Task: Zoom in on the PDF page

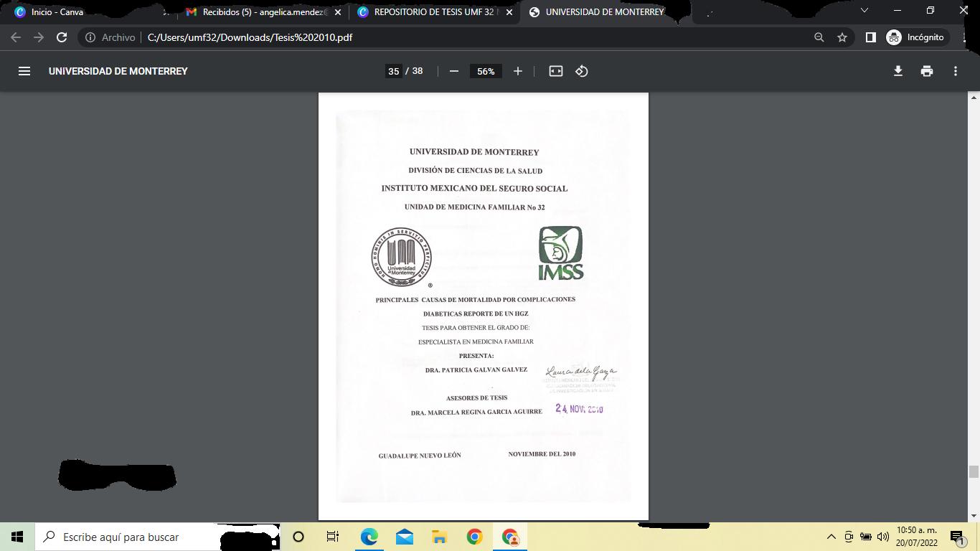Action: (518, 71)
